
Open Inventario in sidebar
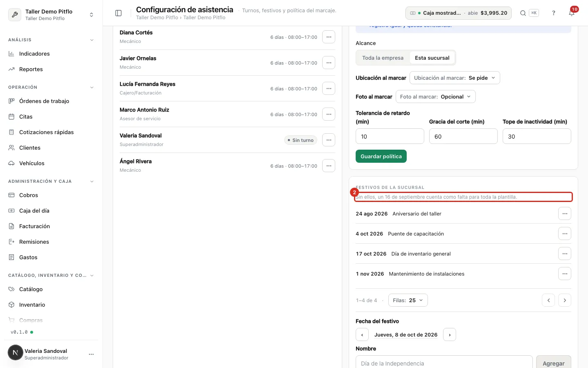[x=51, y=305]
